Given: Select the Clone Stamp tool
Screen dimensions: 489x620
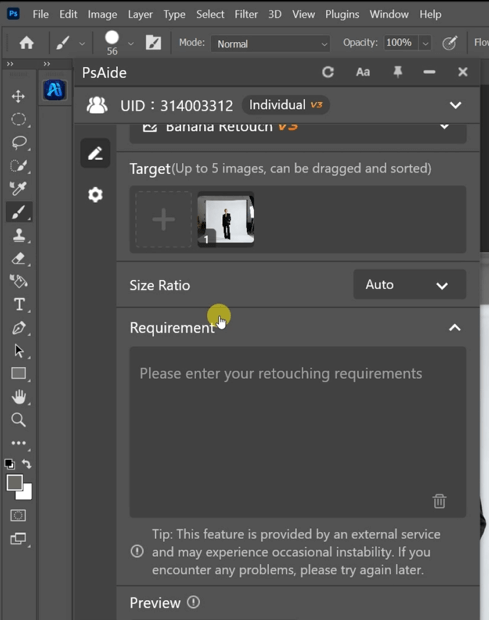Looking at the screenshot, I should (x=19, y=235).
